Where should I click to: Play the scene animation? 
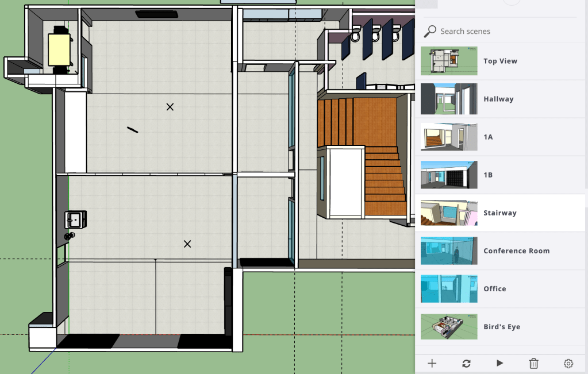click(499, 363)
